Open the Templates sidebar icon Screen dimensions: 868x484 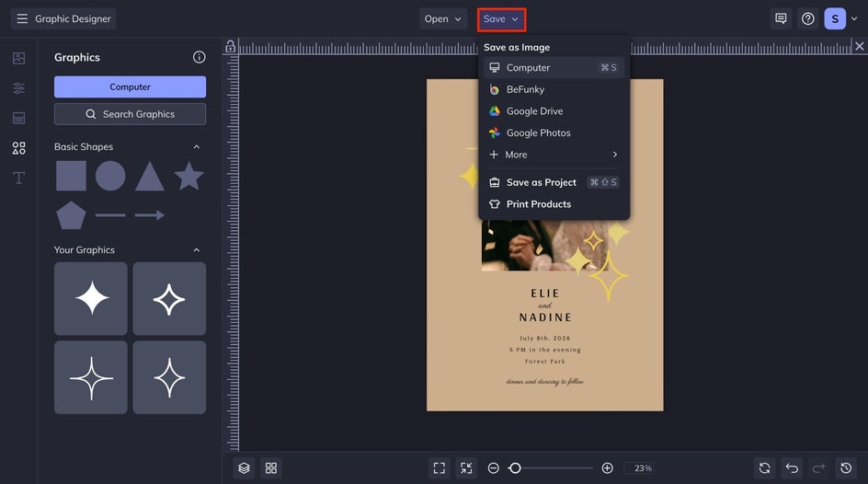[18, 118]
